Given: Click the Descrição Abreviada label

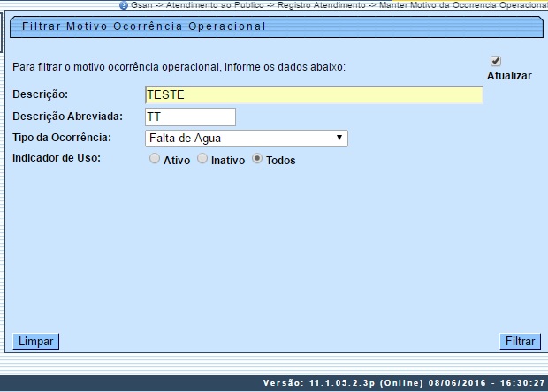Looking at the screenshot, I should pos(68,117).
